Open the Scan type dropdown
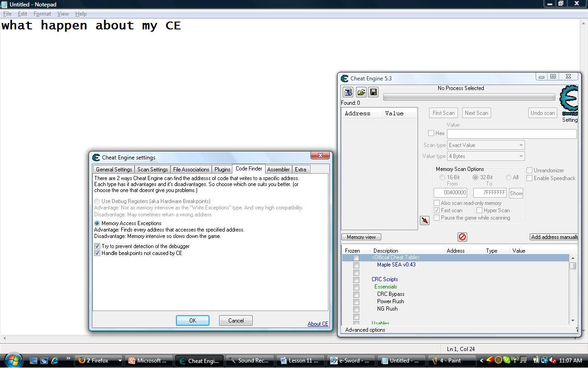588x368 pixels. point(486,145)
